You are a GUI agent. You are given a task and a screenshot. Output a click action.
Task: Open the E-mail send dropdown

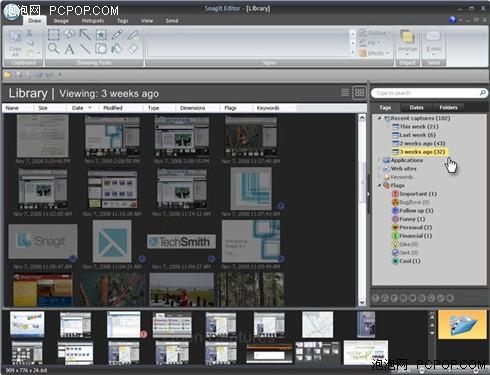coord(433,43)
